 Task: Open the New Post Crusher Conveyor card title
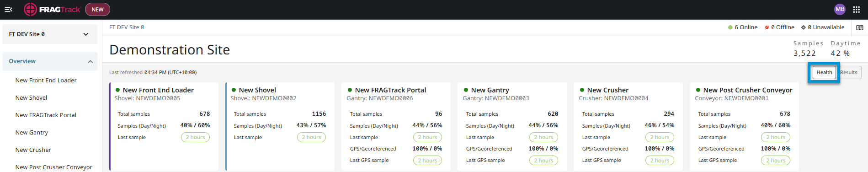coord(748,90)
